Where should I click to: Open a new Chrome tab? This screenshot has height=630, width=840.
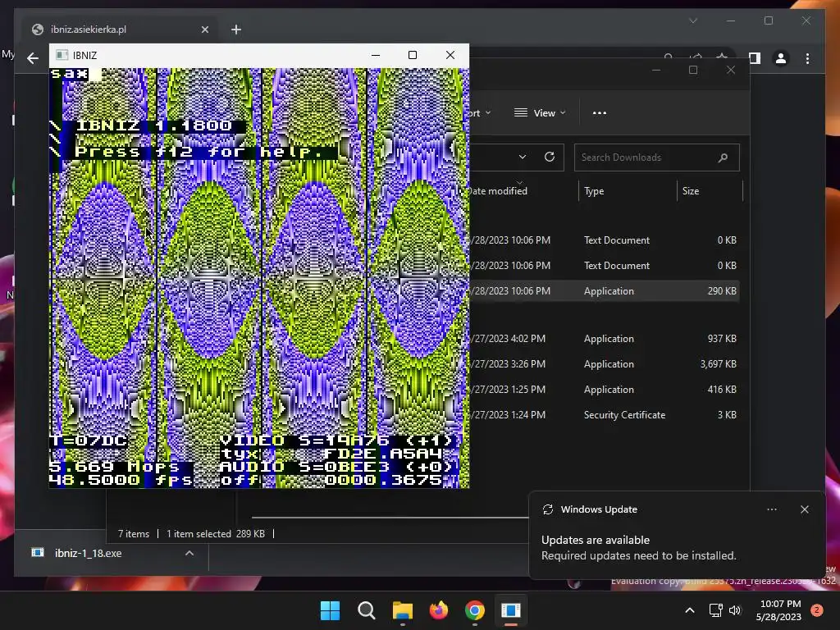(x=236, y=30)
